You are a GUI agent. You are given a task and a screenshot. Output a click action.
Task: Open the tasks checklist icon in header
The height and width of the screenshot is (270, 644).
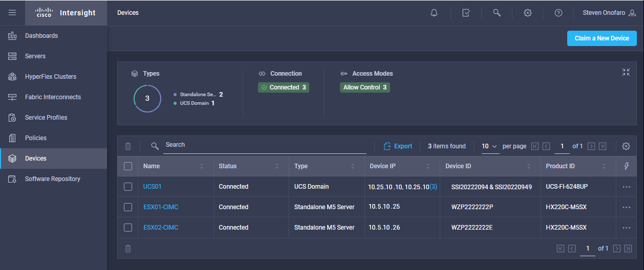[x=466, y=13]
